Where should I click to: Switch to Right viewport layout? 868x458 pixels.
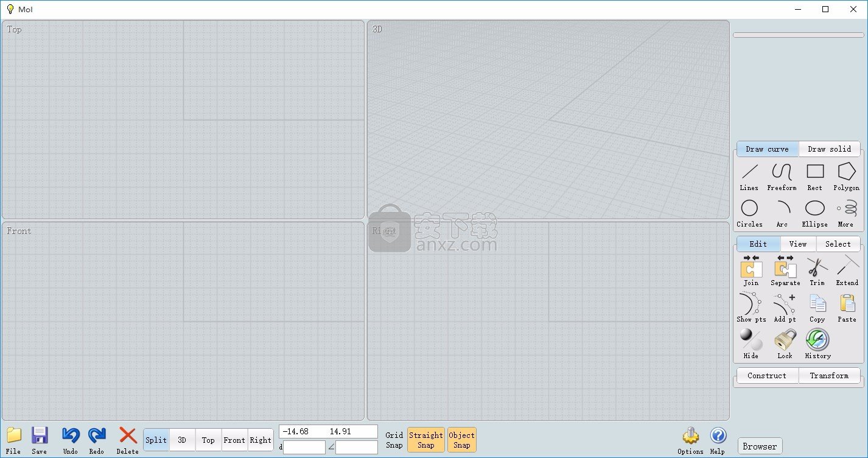click(x=261, y=440)
